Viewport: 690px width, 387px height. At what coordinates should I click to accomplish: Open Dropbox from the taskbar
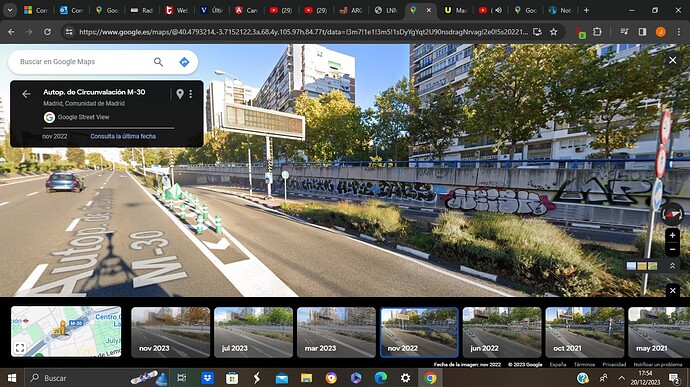click(207, 378)
